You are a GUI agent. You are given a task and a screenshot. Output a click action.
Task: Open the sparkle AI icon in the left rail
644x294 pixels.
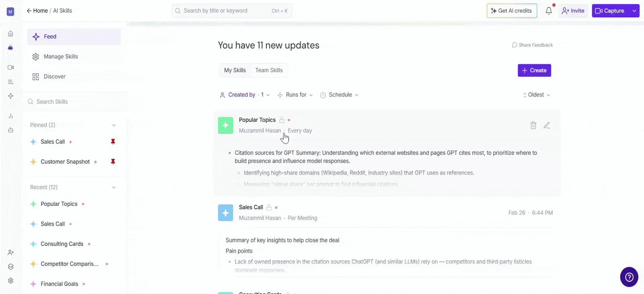click(x=11, y=96)
